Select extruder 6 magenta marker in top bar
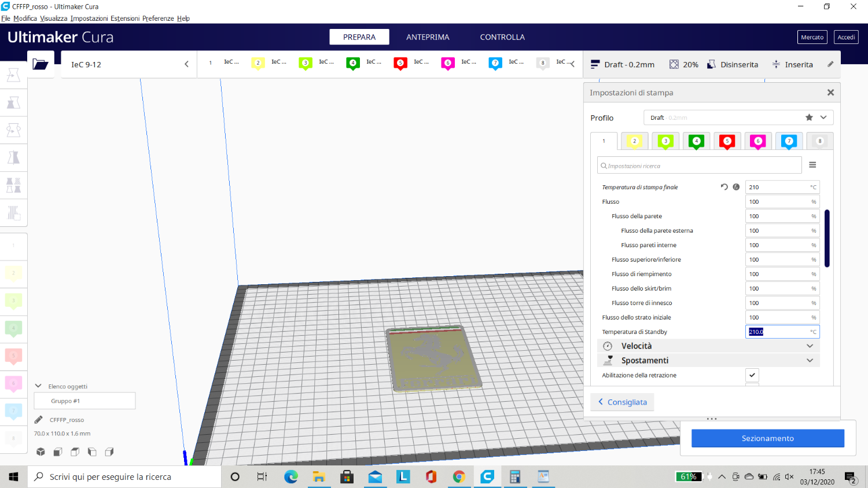The height and width of the screenshot is (488, 868). coord(448,63)
